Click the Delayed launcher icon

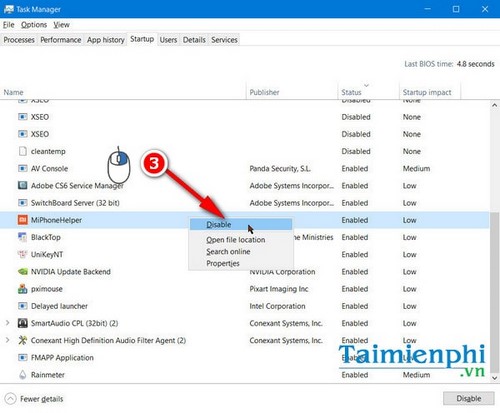pyautogui.click(x=22, y=306)
